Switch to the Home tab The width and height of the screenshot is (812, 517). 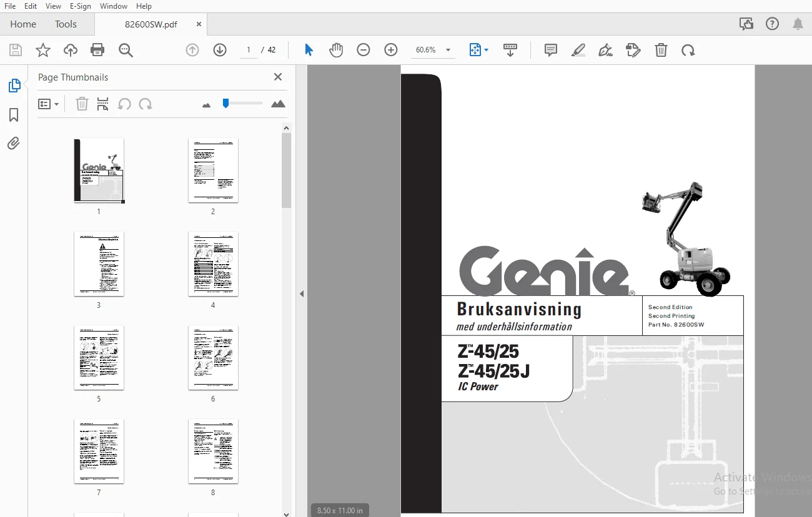23,24
